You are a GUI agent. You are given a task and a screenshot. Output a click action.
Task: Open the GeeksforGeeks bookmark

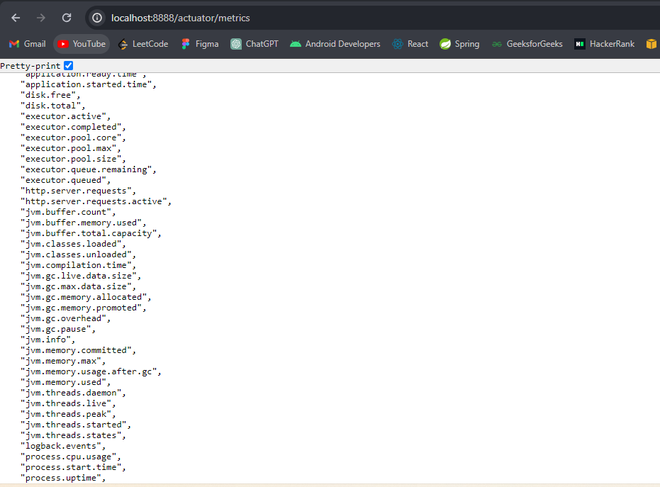tap(527, 44)
